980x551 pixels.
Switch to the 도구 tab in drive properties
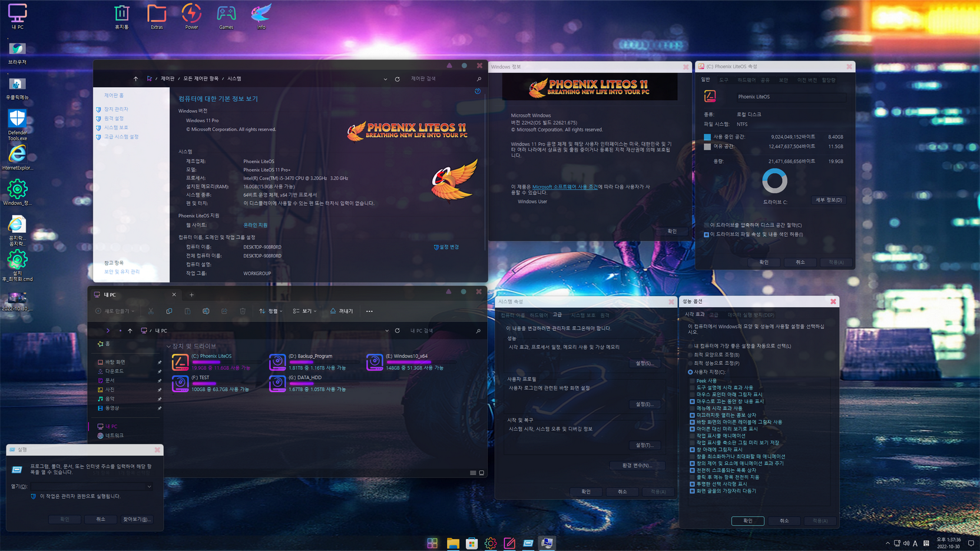tap(724, 80)
